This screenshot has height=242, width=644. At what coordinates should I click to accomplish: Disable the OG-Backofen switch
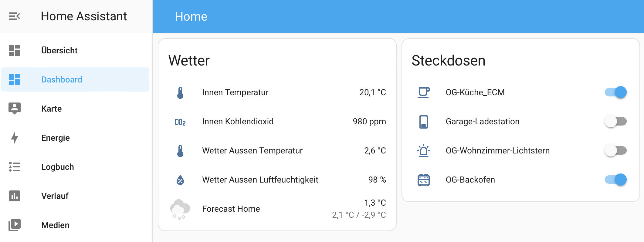pyautogui.click(x=615, y=180)
